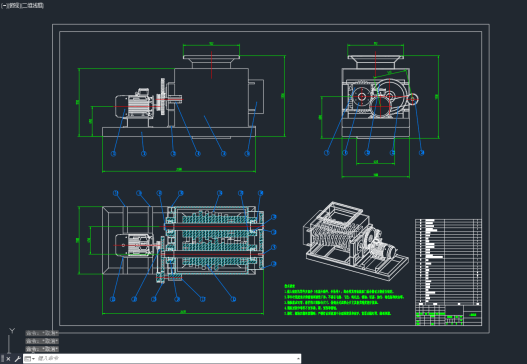Select the overall length dimension under the front view
Screen dimensions: 527x364
[179, 170]
